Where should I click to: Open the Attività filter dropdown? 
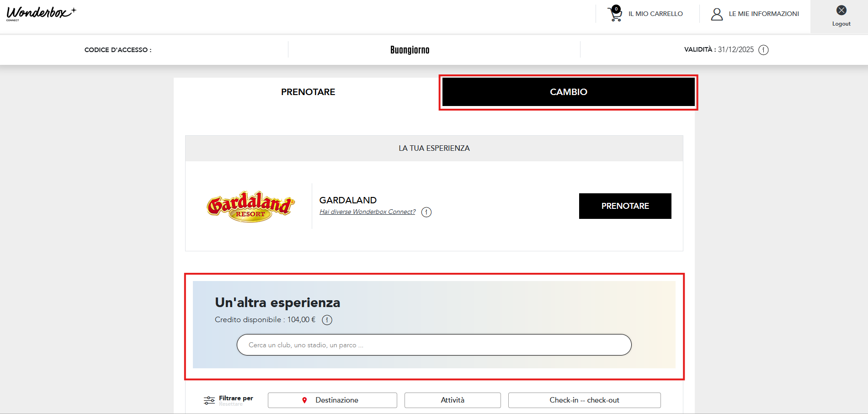pyautogui.click(x=453, y=400)
